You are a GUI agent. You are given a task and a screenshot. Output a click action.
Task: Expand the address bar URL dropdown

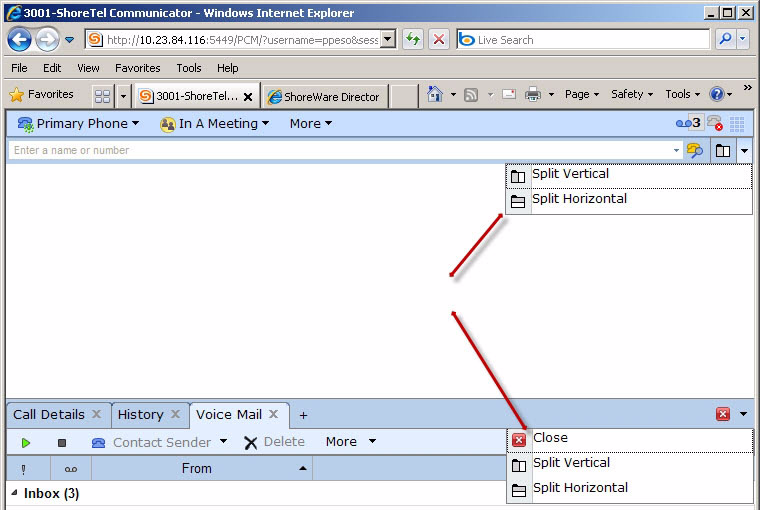pos(388,40)
